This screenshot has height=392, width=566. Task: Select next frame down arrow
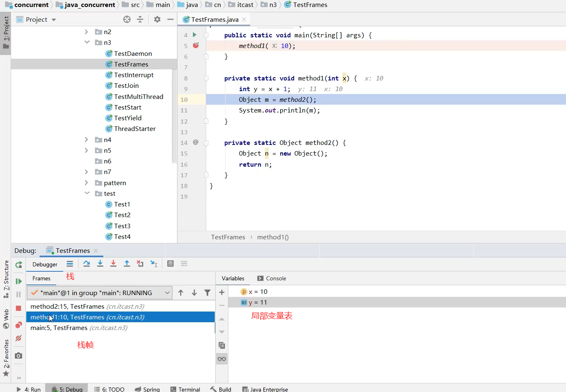(194, 293)
